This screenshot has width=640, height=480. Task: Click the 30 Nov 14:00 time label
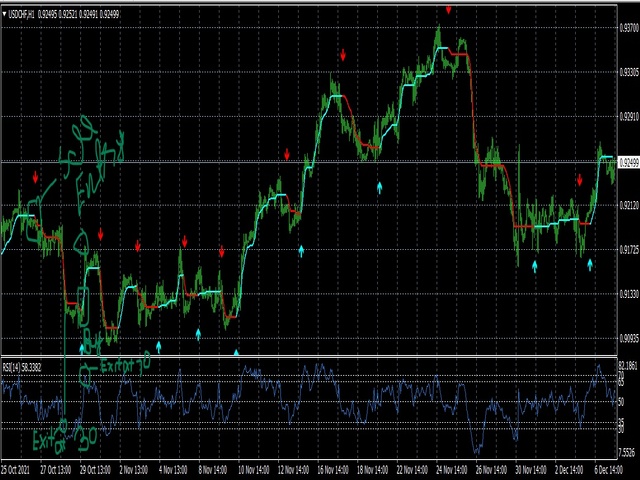click(x=531, y=469)
